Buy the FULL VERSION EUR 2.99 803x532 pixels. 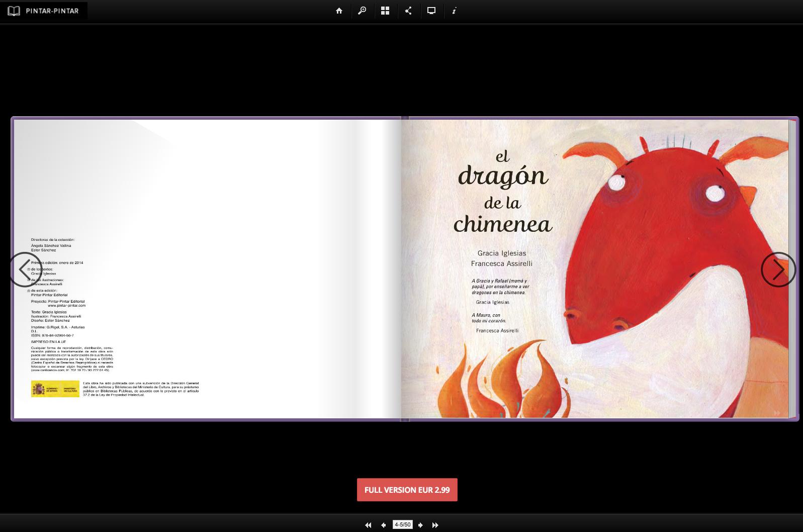(407, 490)
